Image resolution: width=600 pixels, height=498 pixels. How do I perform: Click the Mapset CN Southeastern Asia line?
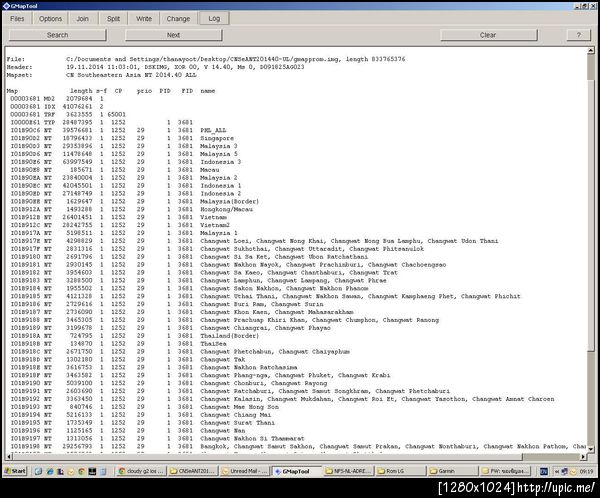(101, 75)
